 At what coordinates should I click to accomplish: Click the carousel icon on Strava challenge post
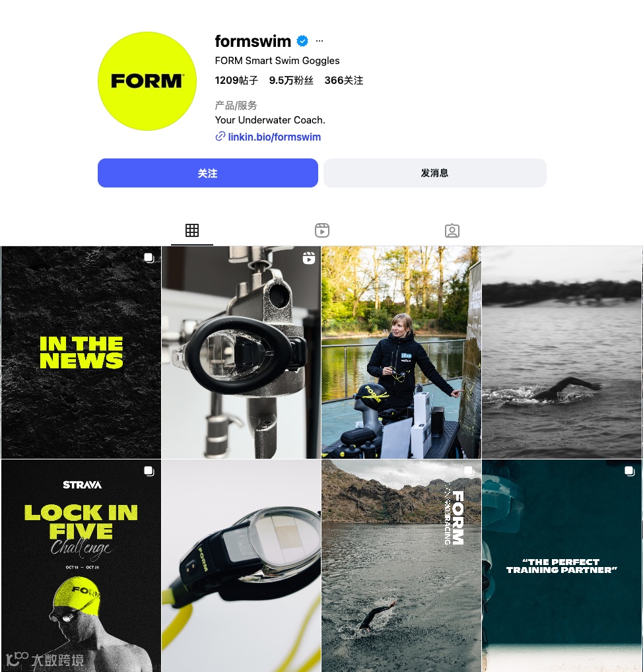149,471
